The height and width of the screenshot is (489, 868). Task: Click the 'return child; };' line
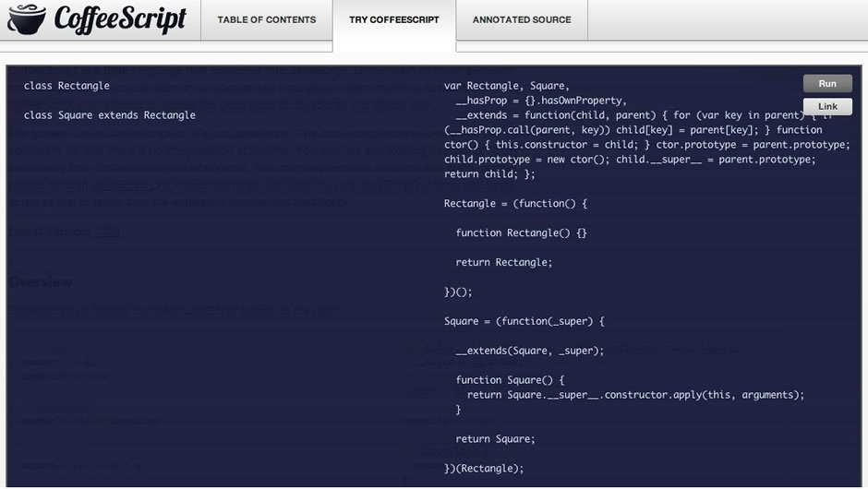[x=489, y=174]
